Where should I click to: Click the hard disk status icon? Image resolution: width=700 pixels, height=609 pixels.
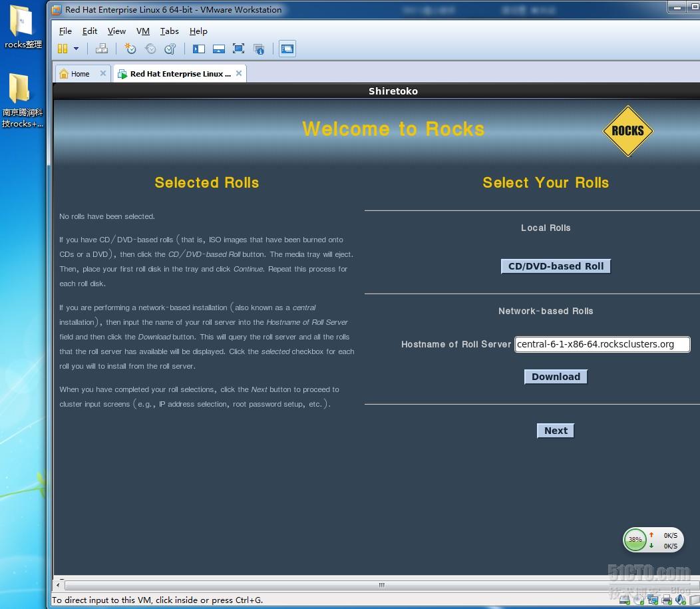[x=625, y=600]
